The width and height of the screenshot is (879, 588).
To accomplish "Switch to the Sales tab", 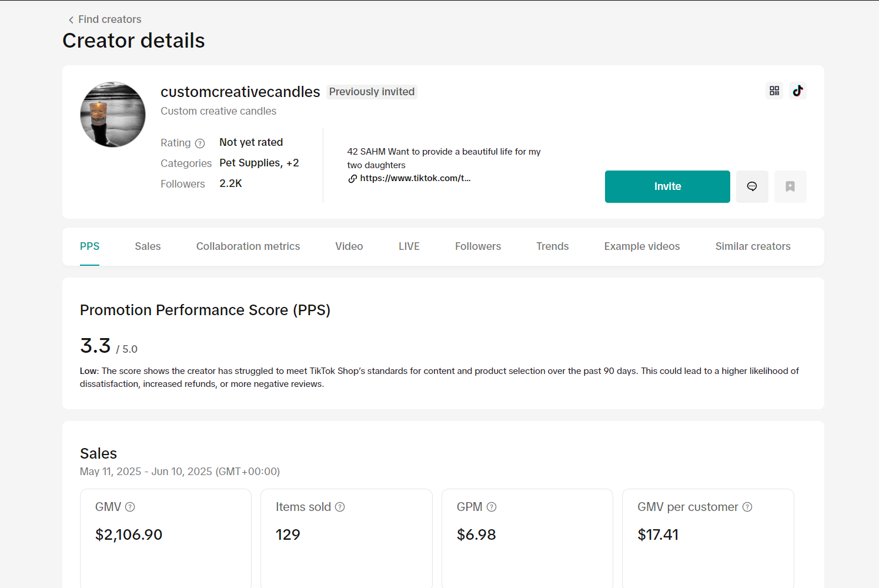I will click(148, 246).
